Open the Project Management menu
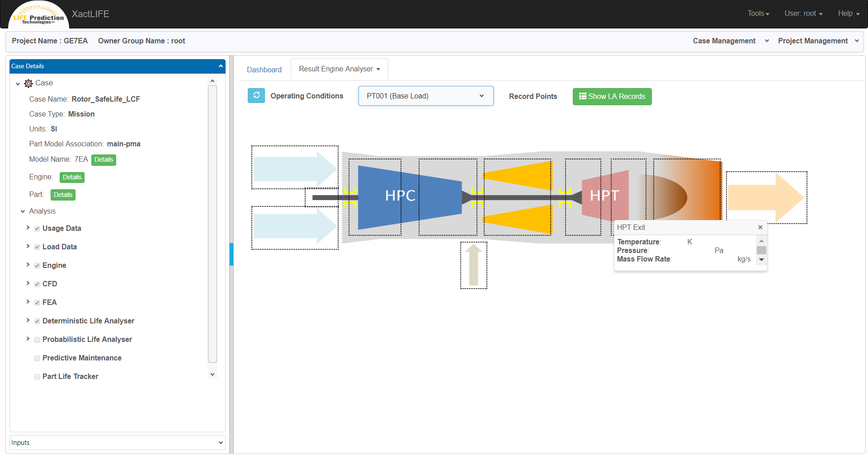 tap(818, 41)
